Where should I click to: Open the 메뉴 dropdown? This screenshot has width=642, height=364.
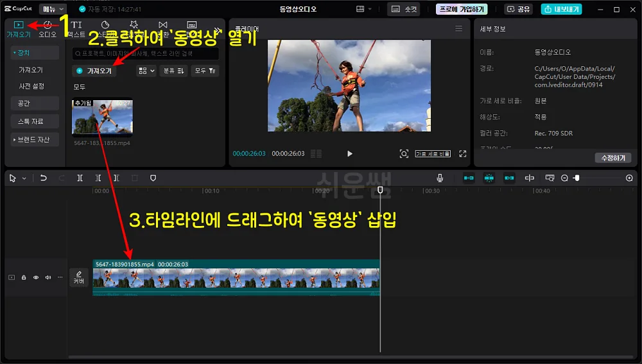[x=53, y=9]
